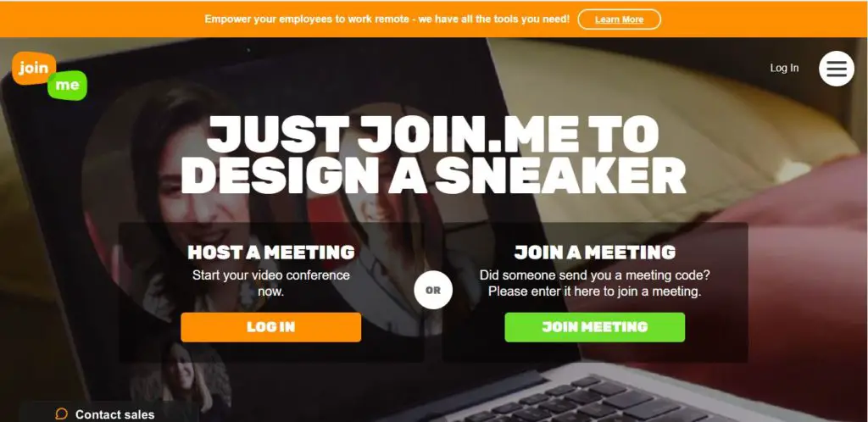Click the white OR circle badge
The height and width of the screenshot is (422, 868).
click(433, 290)
